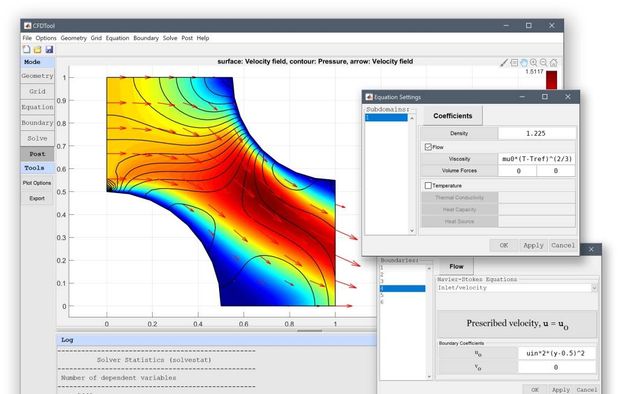Select the brush tool above the plot
Screen dimensions: 618x394
504,63
